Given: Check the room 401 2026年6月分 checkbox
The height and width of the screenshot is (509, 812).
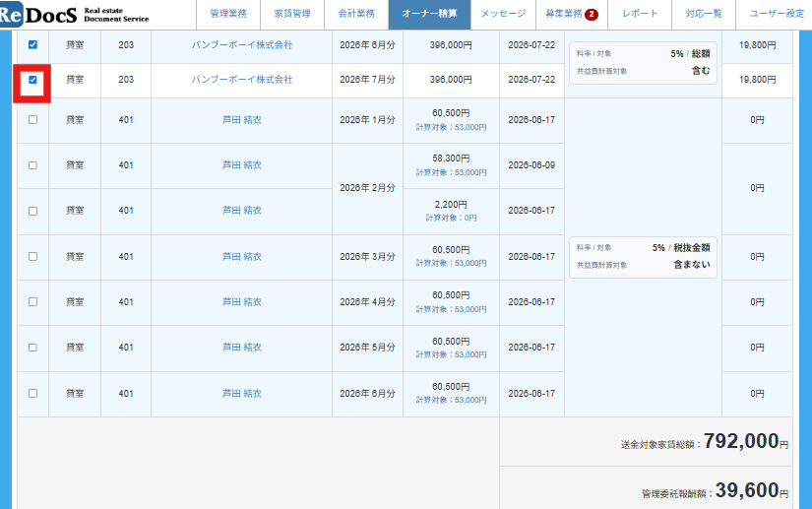Looking at the screenshot, I should 32,393.
